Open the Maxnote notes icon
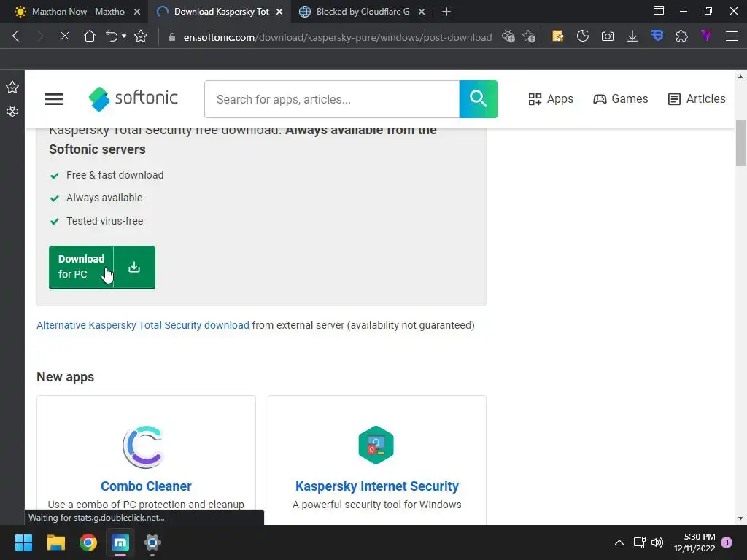747x560 pixels. click(557, 36)
